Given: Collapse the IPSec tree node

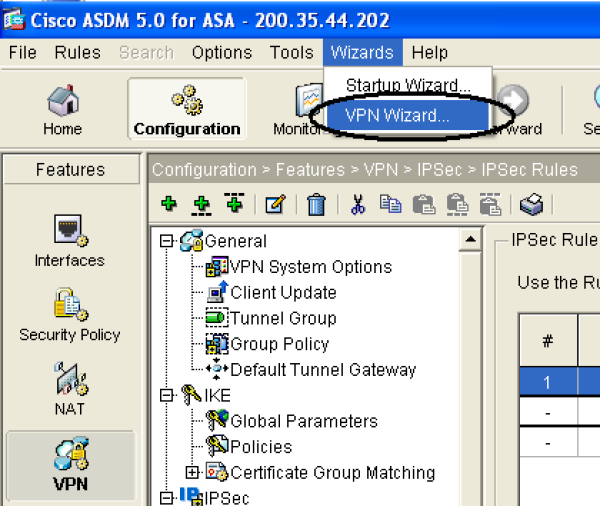Looking at the screenshot, I should tap(166, 498).
